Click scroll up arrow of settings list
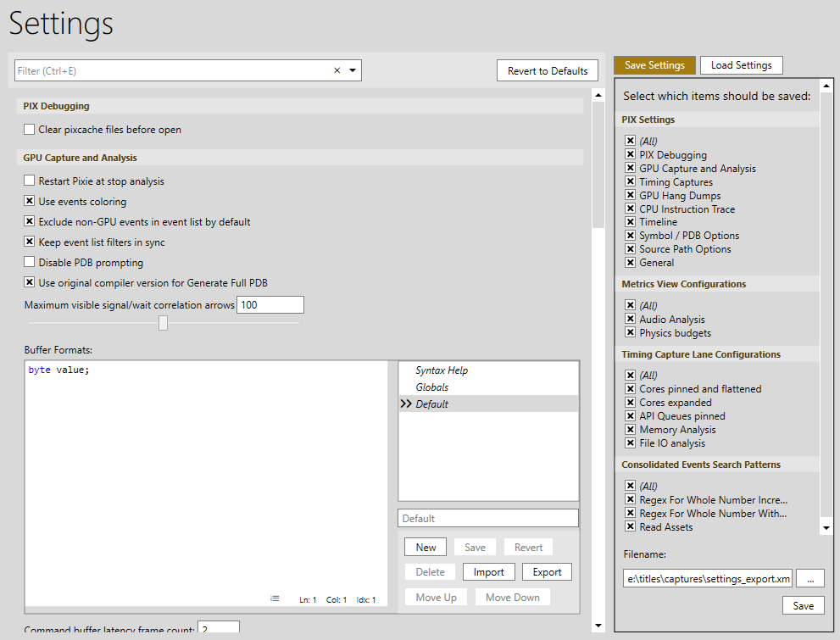Viewport: 840px width, 640px height. point(598,95)
